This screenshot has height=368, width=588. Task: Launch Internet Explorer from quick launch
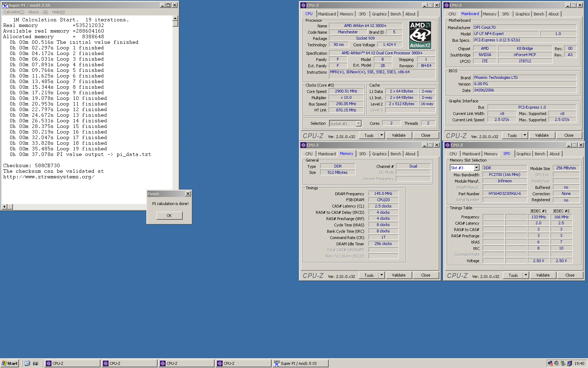(27, 363)
